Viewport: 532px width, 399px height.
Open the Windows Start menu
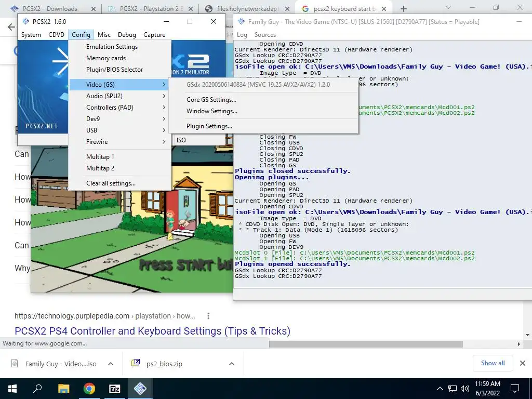12,389
